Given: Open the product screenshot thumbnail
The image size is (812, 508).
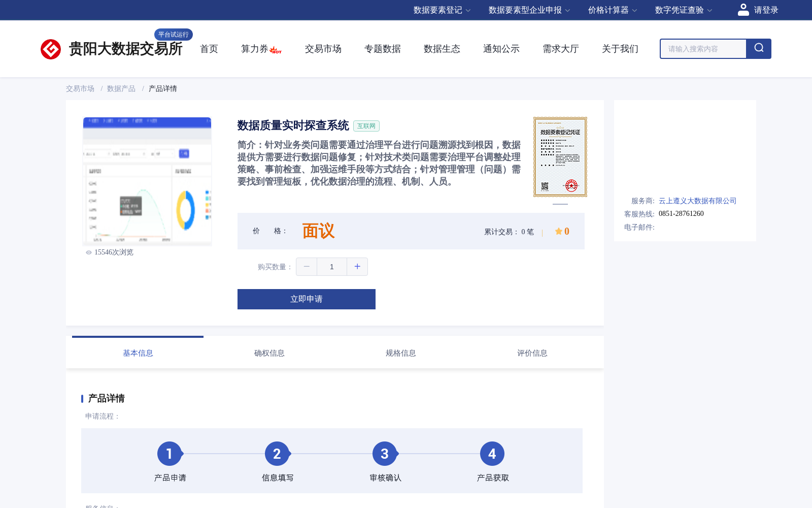Looking at the screenshot, I should coord(147,181).
